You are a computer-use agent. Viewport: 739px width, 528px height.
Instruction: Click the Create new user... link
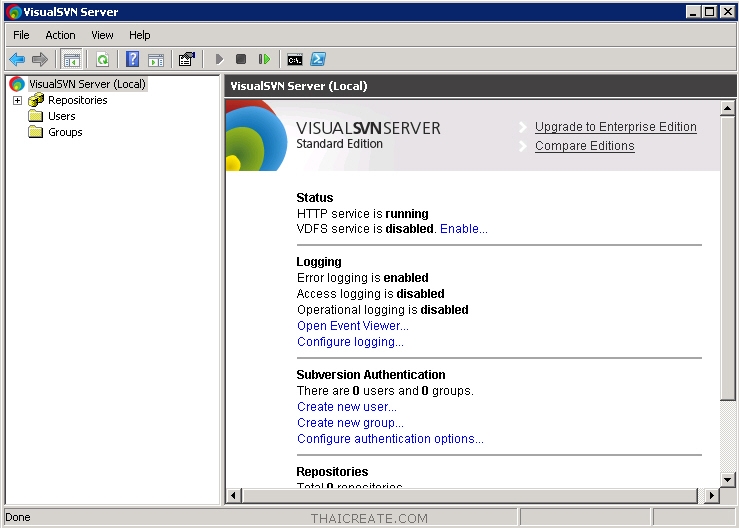coord(346,407)
